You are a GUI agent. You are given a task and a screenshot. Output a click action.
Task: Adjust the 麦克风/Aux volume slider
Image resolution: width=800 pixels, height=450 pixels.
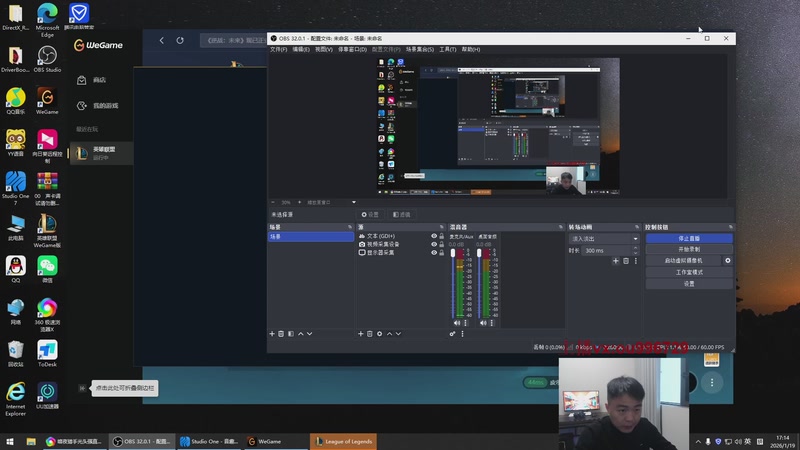click(453, 283)
